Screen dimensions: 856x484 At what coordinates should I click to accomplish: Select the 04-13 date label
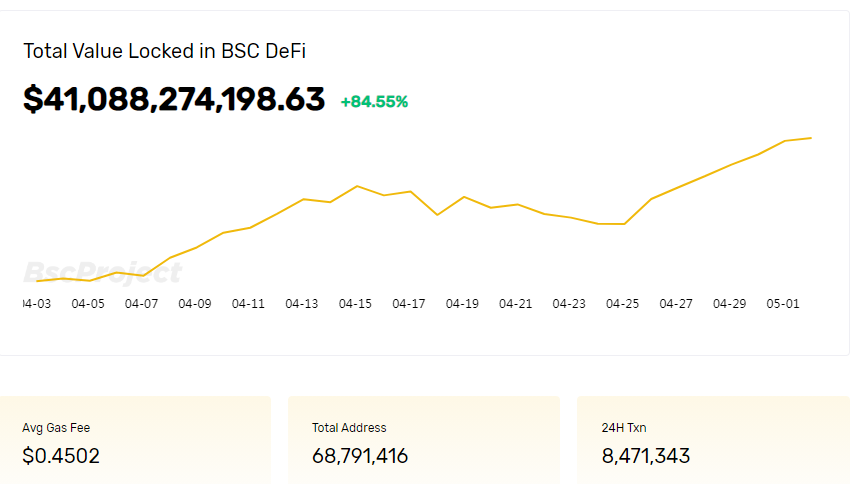(x=302, y=304)
